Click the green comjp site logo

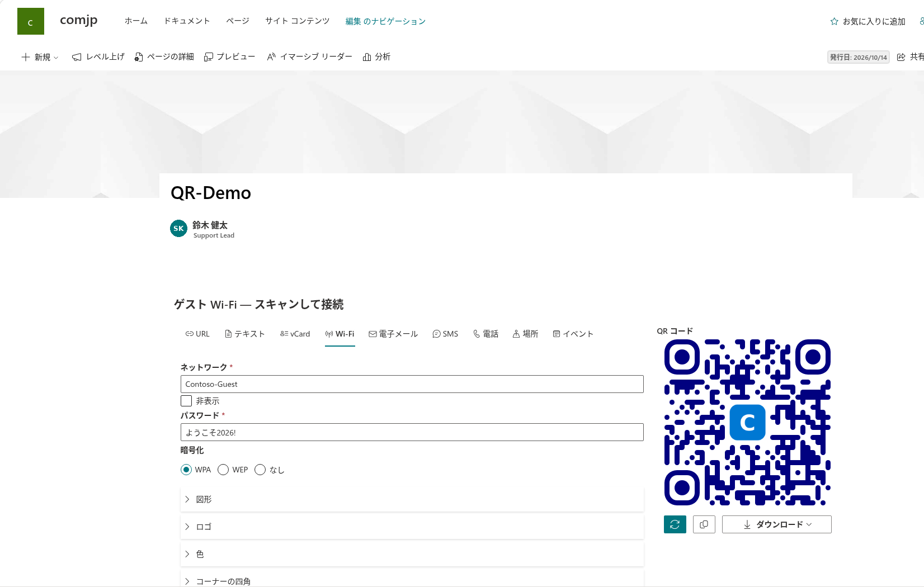tap(31, 21)
